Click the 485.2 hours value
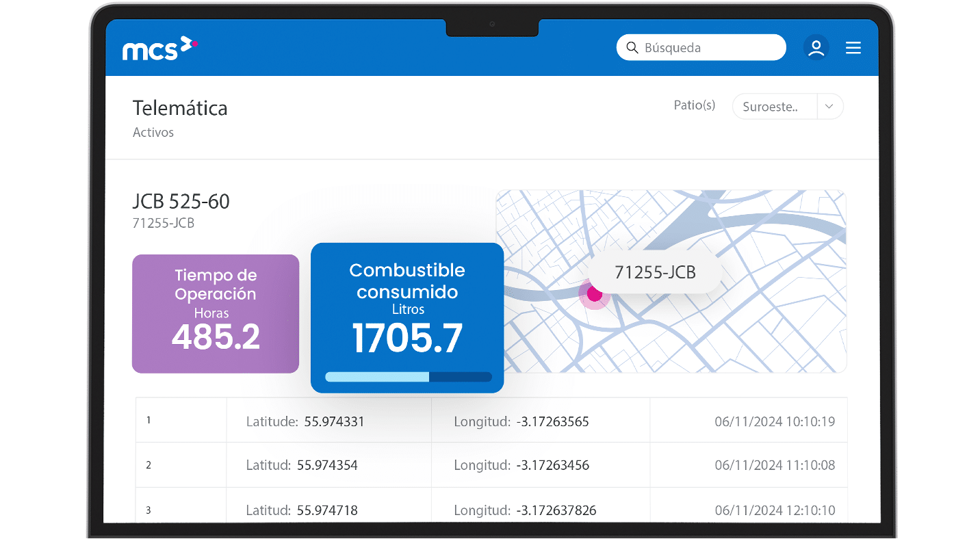The height and width of the screenshot is (539, 980). (x=216, y=337)
